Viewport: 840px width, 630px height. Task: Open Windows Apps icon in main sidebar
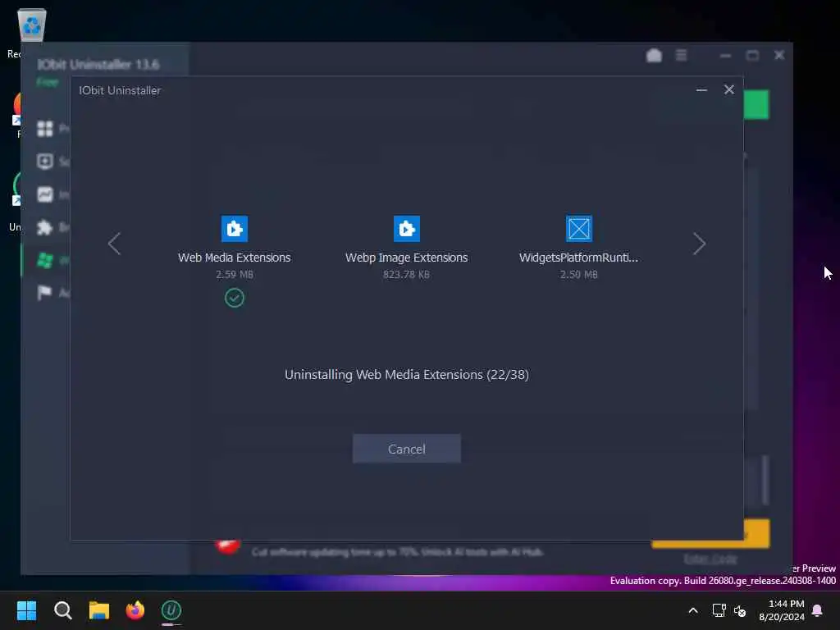[45, 260]
